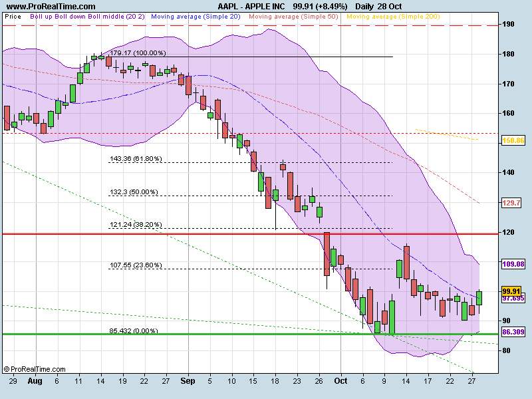Screen dimensions: 532x399
Task: Select the Price legend label
Action: pos(13,17)
